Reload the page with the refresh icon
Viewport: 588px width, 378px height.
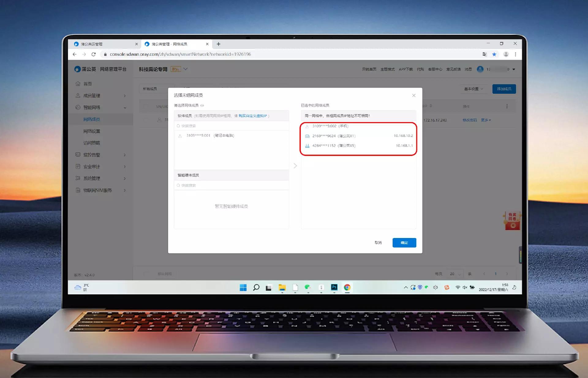[x=94, y=54]
